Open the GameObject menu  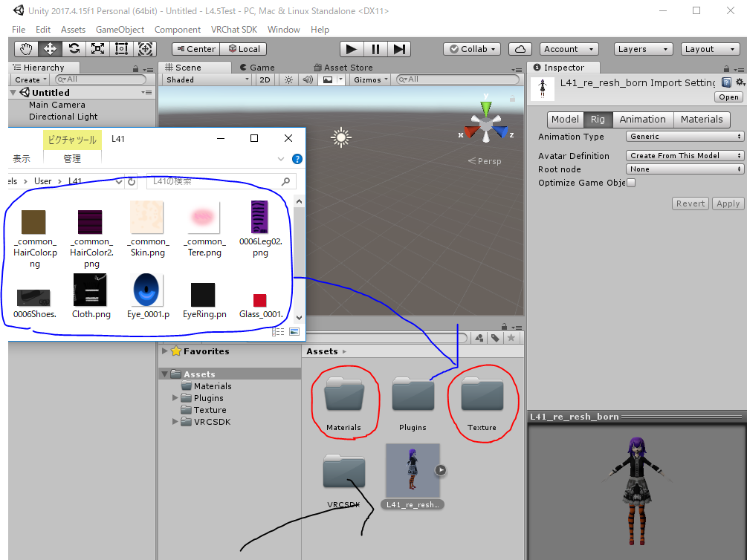click(120, 30)
